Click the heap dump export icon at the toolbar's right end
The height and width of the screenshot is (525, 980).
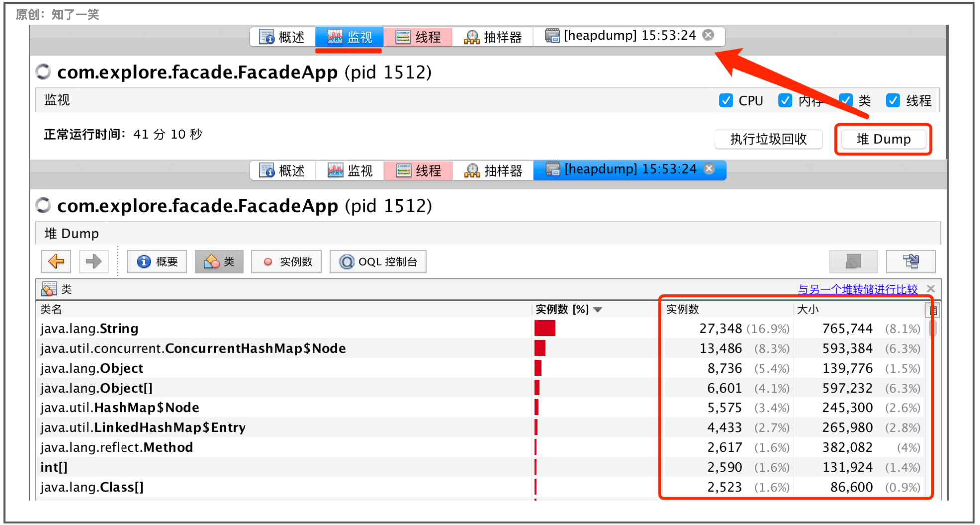pyautogui.click(x=911, y=262)
